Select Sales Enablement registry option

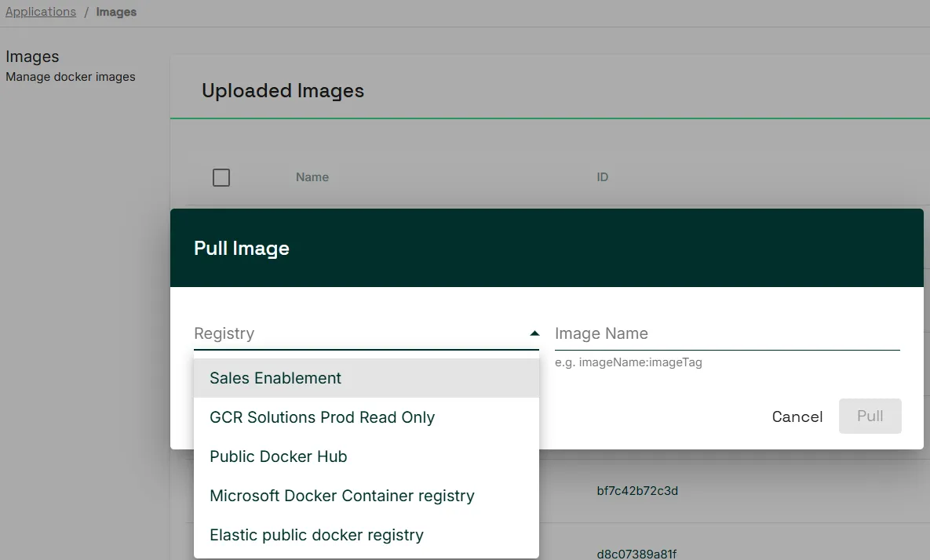[x=366, y=378]
